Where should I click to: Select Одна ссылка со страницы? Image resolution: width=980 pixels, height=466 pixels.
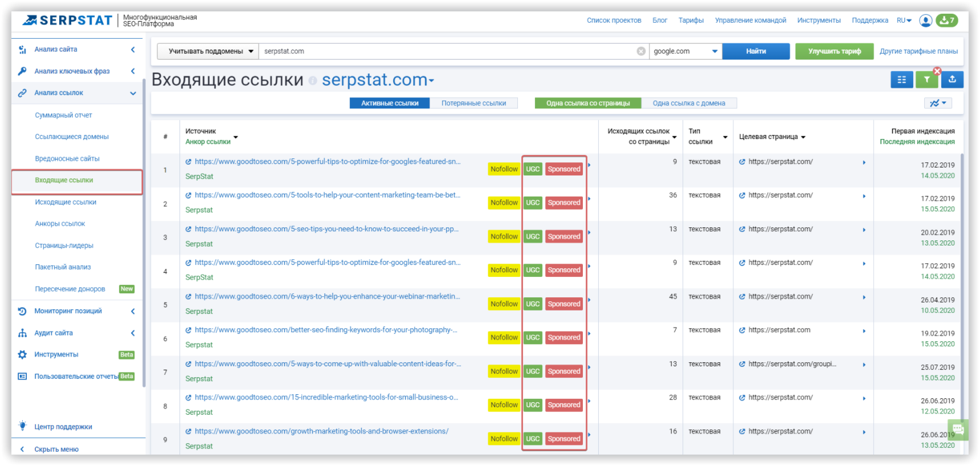pos(588,103)
